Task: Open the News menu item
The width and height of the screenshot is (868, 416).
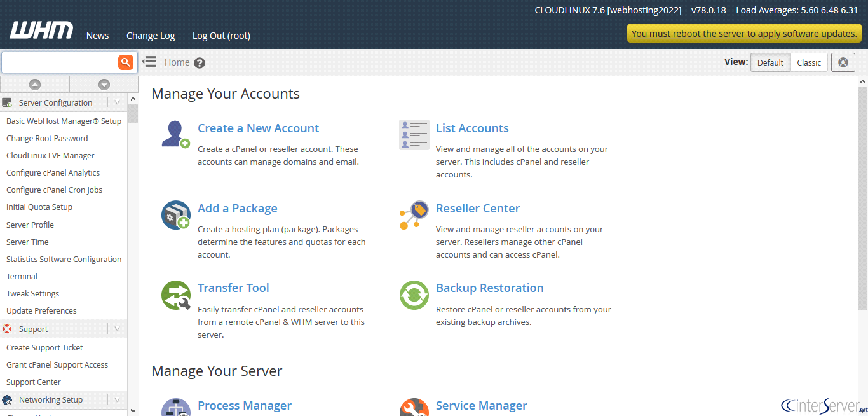Action: pos(97,36)
